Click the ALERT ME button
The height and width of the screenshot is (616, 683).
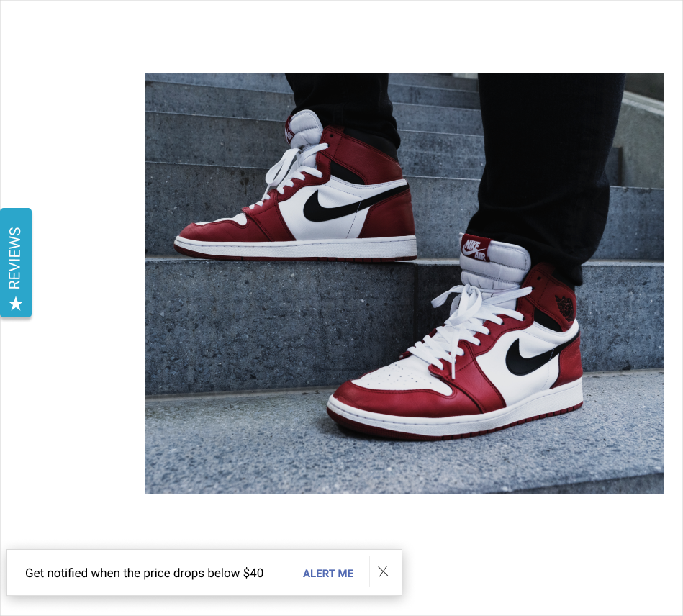click(328, 574)
